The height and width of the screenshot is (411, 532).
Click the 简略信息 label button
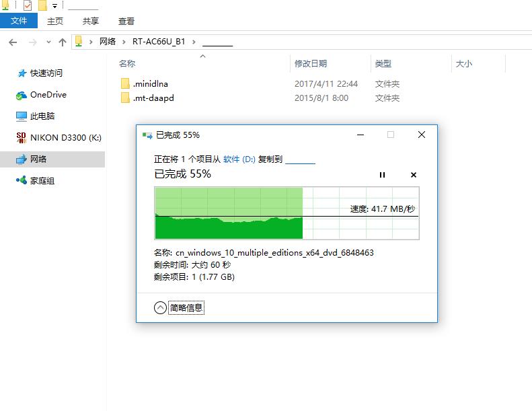point(186,308)
